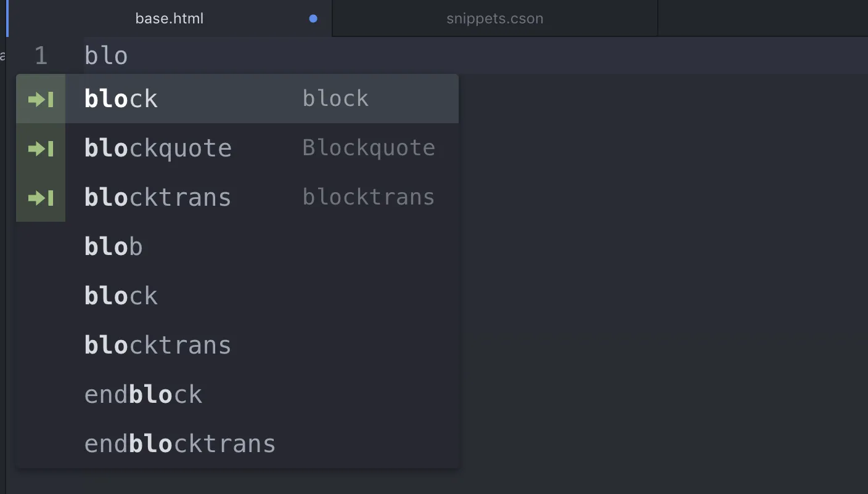The image size is (868, 494).
Task: Click the snippet icon next to blocktrans
Action: (41, 198)
